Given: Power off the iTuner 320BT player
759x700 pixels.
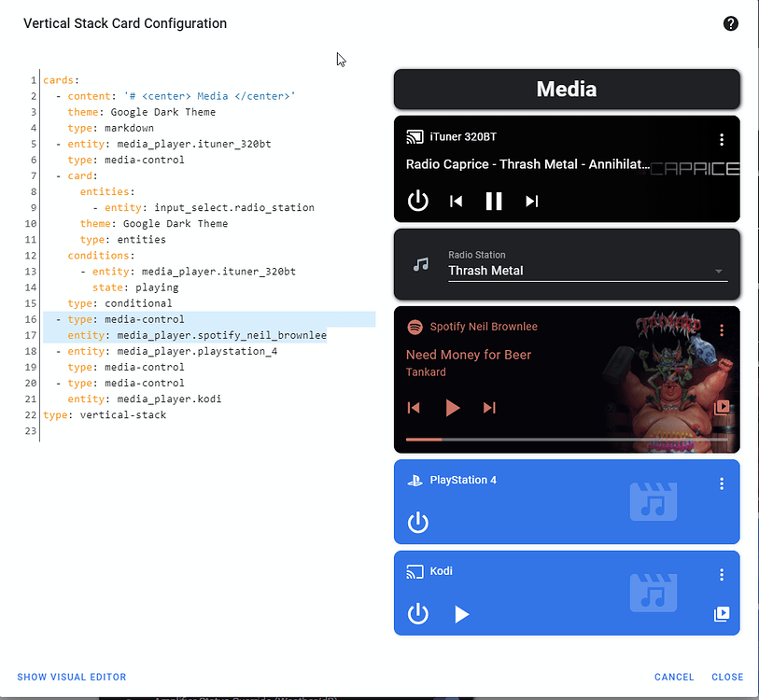Looking at the screenshot, I should (417, 201).
